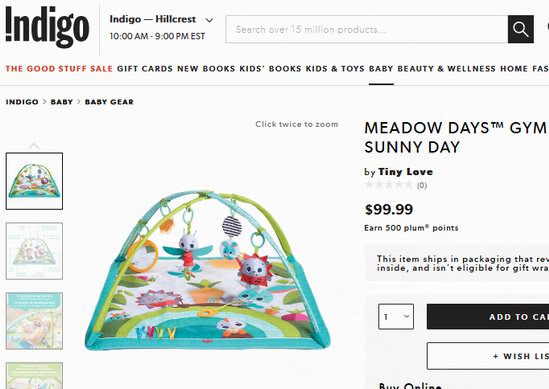Open the Tiny Love brand link

tap(405, 172)
